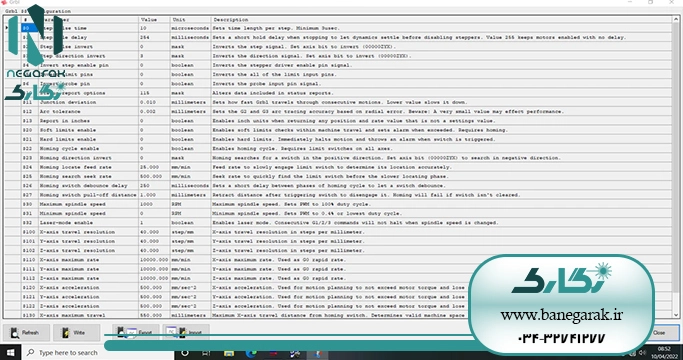Screen dimensions: 683x360
Task: Select the 'Z-axis maximum rate' parameter
Action: (88, 278)
